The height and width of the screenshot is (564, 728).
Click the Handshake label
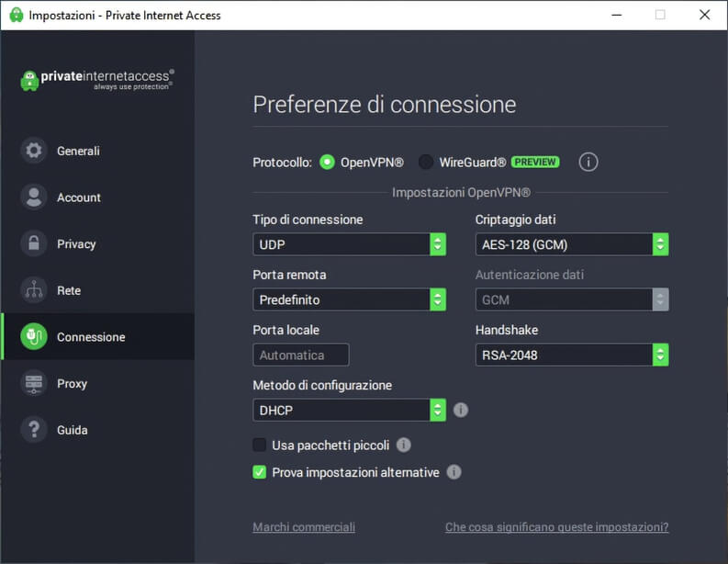(507, 330)
